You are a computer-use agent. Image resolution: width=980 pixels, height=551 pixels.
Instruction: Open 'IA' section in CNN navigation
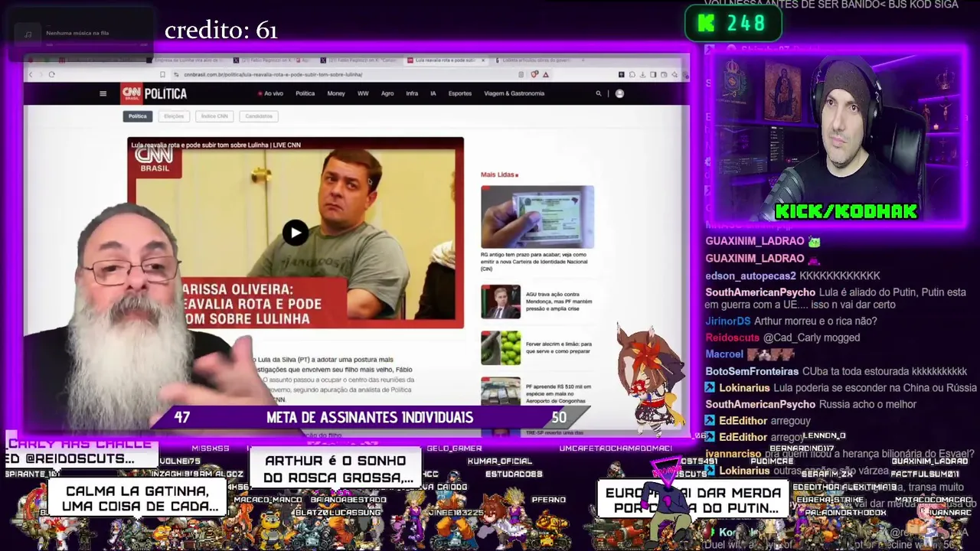[x=433, y=93]
